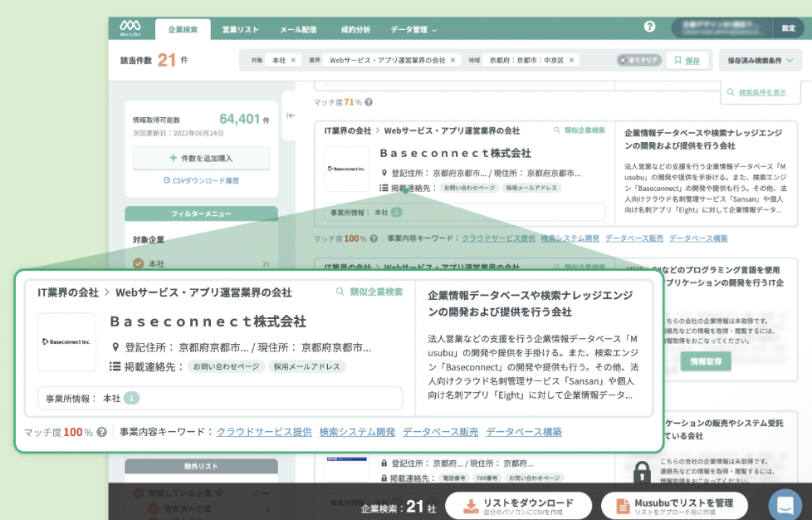Click the 全てクリア button
The width and height of the screenshot is (812, 520).
pyautogui.click(x=638, y=61)
